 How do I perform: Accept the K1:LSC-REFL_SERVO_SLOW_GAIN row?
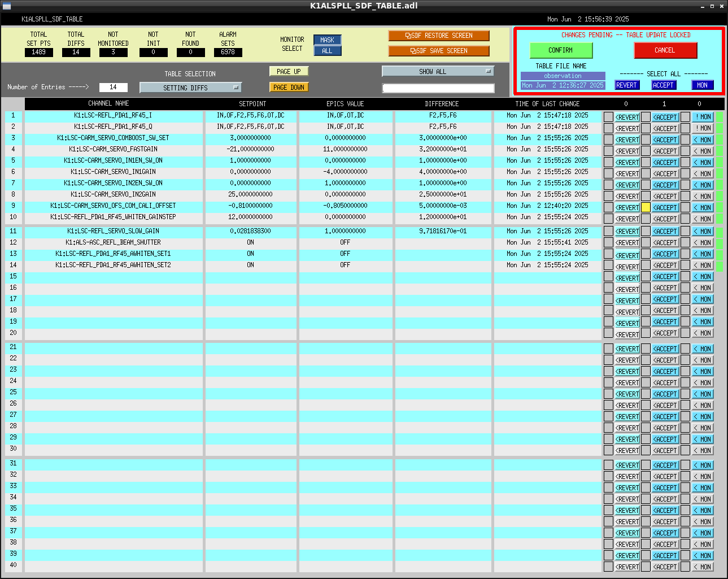665,232
